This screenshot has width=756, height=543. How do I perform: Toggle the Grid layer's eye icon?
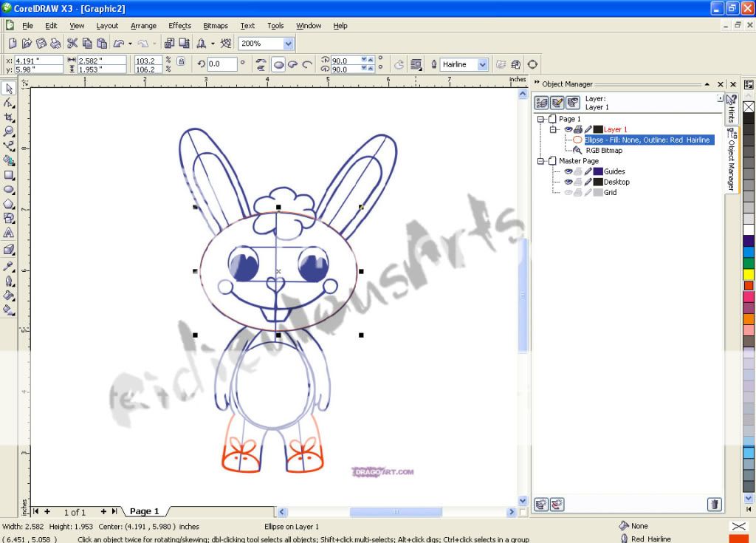click(x=568, y=192)
